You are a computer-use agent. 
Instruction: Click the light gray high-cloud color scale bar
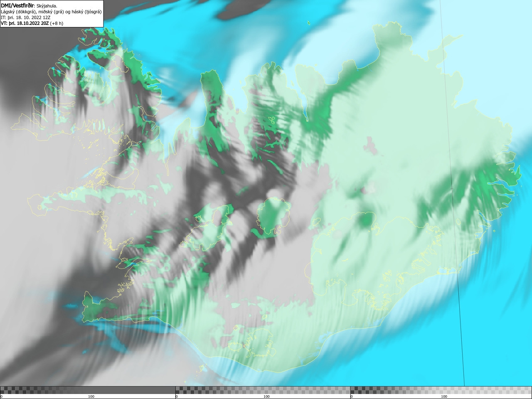(441, 390)
